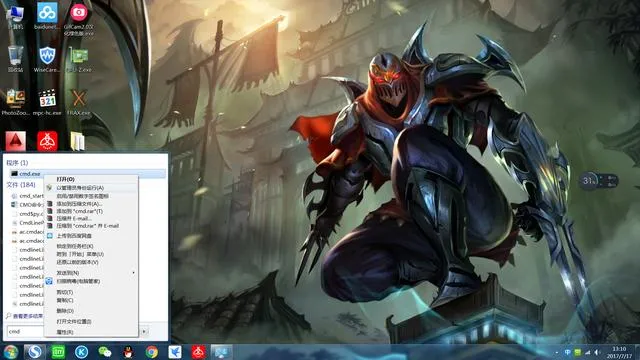
Task: Open the blue bird app on taskbar
Action: tap(175, 351)
